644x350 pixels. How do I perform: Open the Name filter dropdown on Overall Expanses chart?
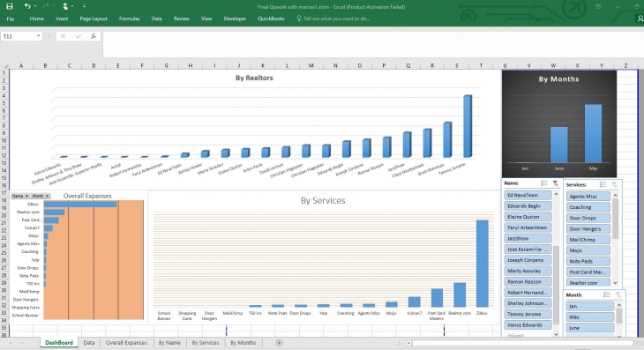point(19,196)
